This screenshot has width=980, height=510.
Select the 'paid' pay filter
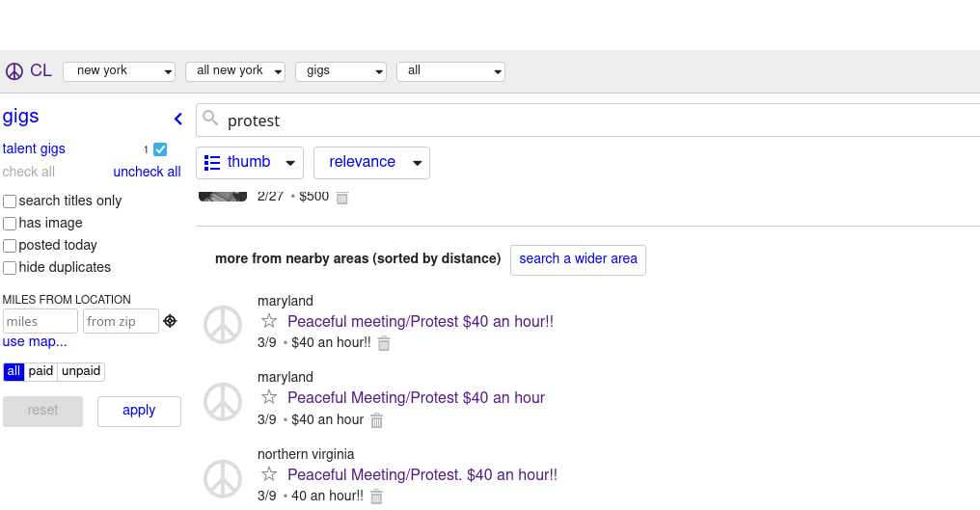[x=41, y=371]
